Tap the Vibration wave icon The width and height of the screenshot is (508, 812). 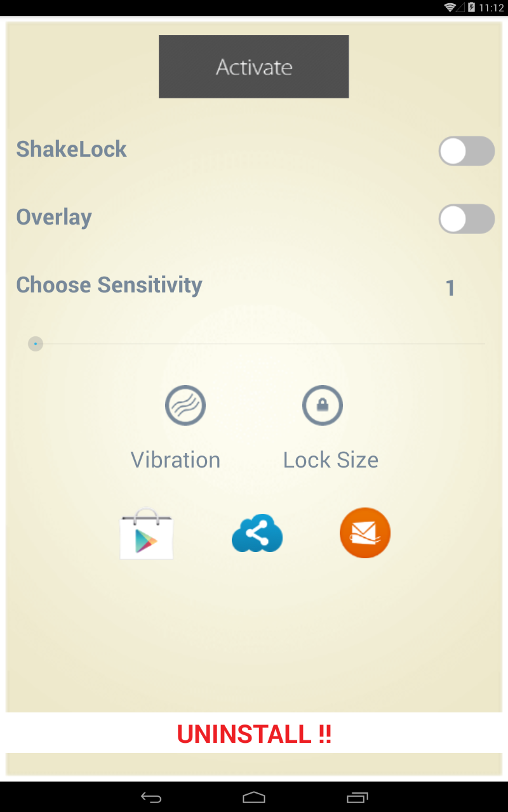tap(185, 405)
